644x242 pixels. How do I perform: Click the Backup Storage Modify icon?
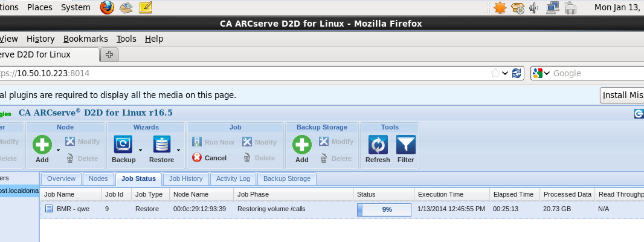point(324,141)
